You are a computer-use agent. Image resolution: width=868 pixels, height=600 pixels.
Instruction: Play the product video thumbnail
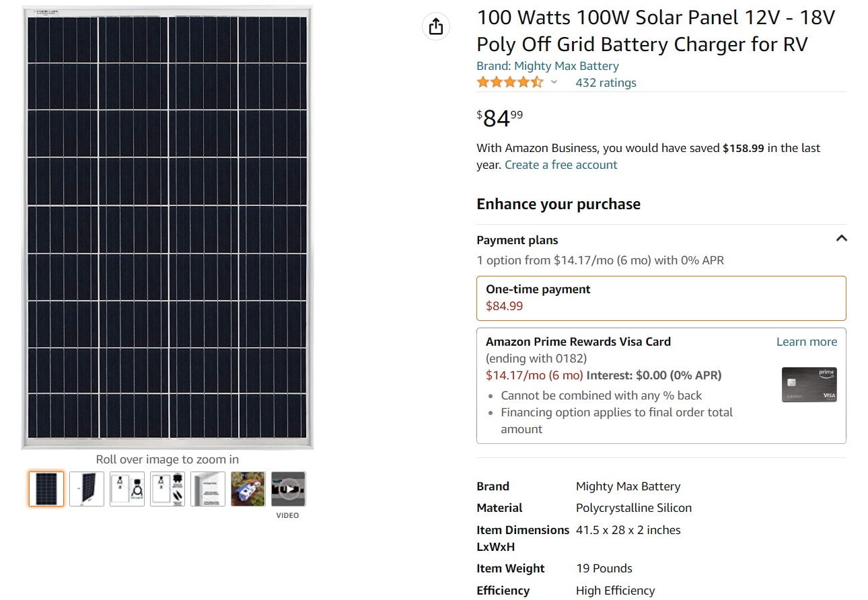pyautogui.click(x=288, y=489)
